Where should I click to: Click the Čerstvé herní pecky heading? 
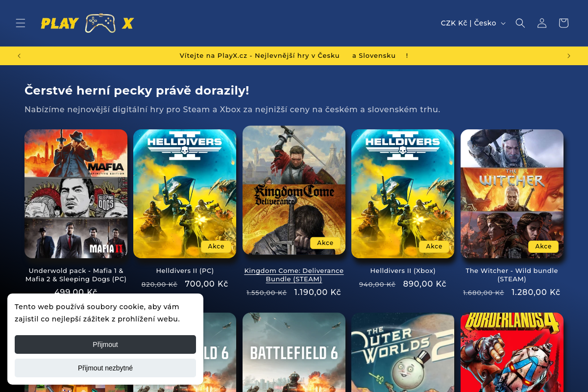[x=137, y=91]
